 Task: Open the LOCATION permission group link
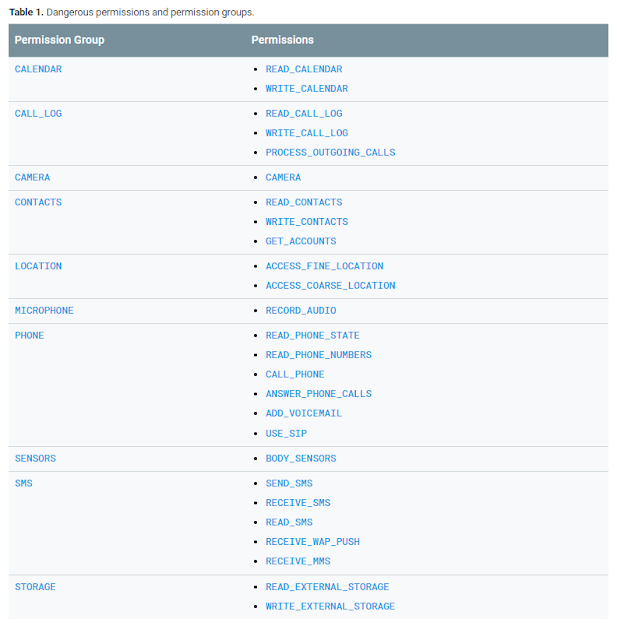tap(38, 266)
